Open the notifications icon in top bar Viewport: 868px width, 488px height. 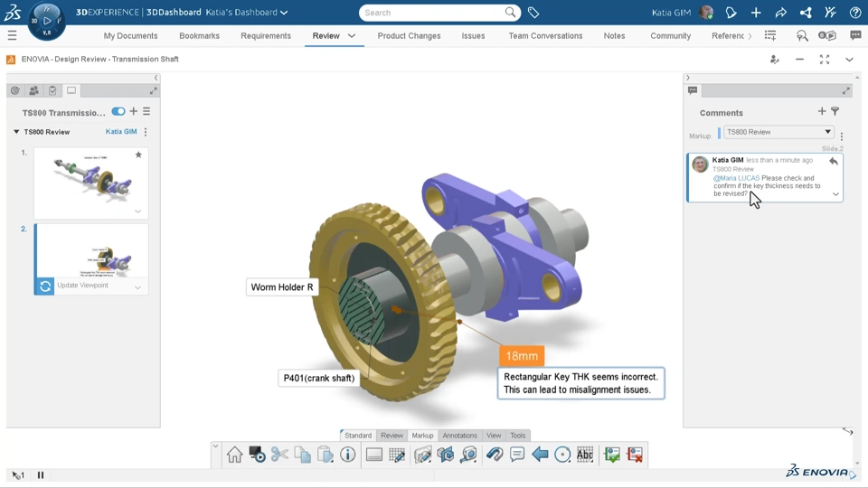[731, 13]
